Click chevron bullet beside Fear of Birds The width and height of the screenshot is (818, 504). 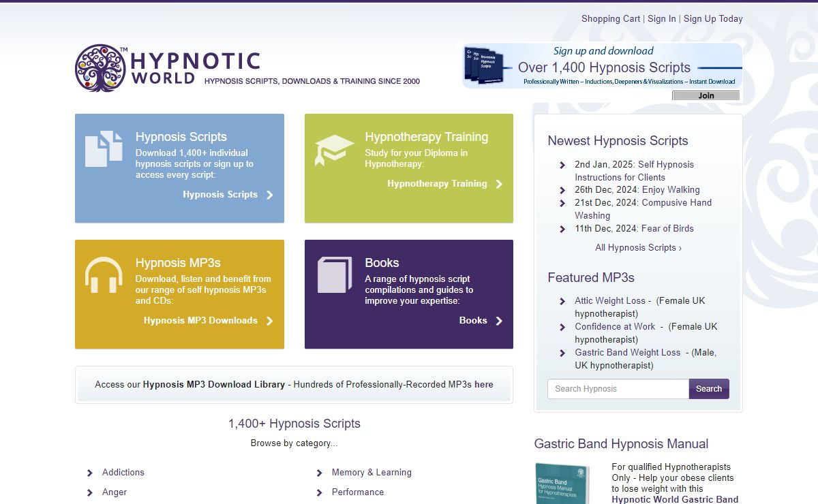(x=562, y=229)
